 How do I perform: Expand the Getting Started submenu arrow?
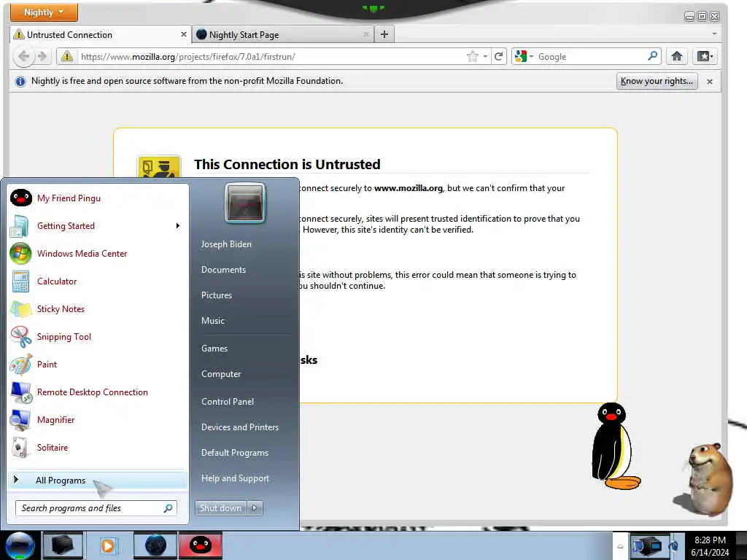pos(178,226)
